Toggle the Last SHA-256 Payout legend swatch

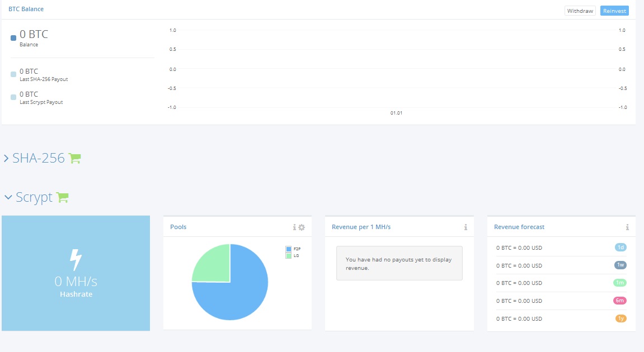13,74
